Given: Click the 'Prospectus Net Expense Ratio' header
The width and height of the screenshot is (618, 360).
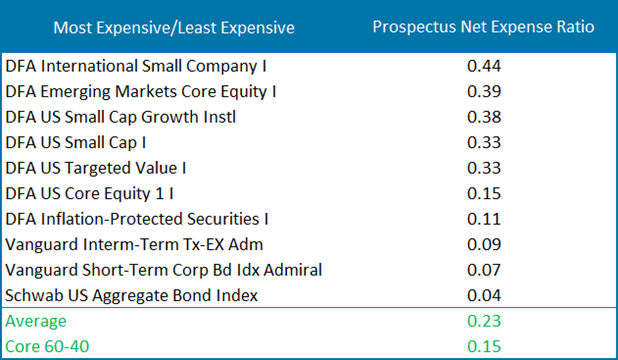Looking at the screenshot, I should click(x=483, y=27).
